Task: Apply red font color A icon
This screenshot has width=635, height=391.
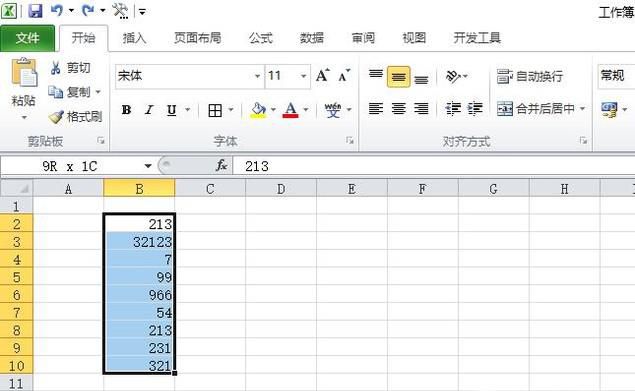Action: pos(290,110)
